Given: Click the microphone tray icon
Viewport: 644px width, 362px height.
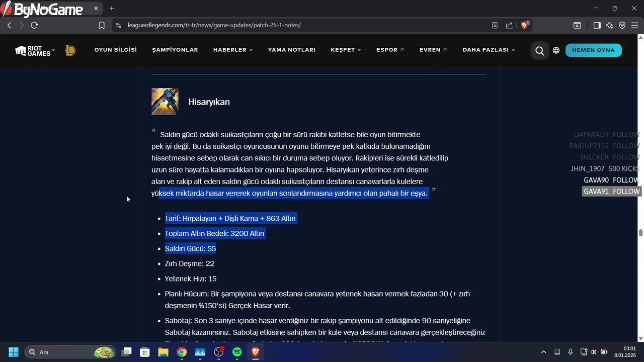Looking at the screenshot, I should coord(570,352).
